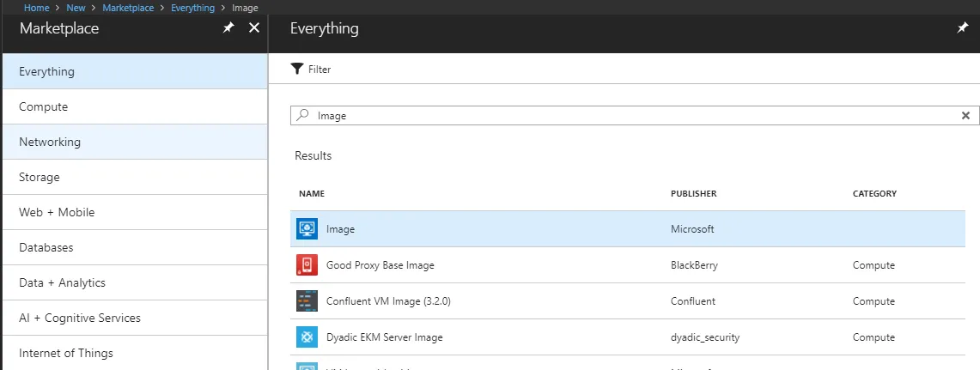The width and height of the screenshot is (980, 370).
Task: Click the Good Proxy Base Image icon
Action: [x=307, y=265]
